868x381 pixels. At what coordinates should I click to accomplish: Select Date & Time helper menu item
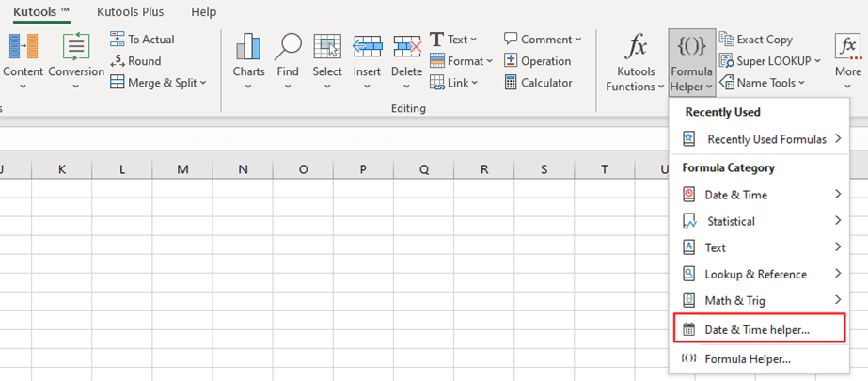[x=757, y=329]
